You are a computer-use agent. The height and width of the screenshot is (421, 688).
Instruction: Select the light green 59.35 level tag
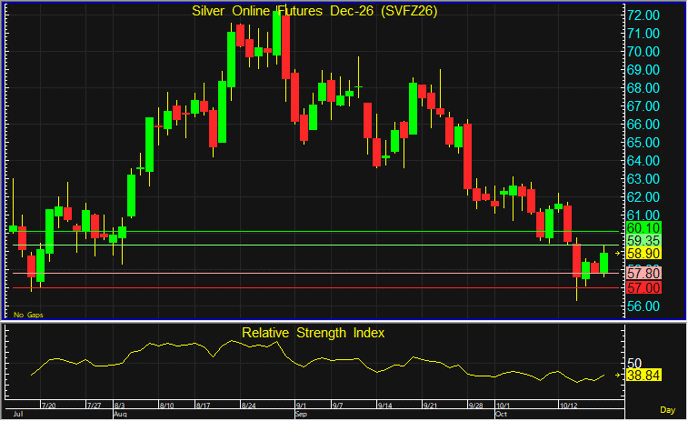644,241
